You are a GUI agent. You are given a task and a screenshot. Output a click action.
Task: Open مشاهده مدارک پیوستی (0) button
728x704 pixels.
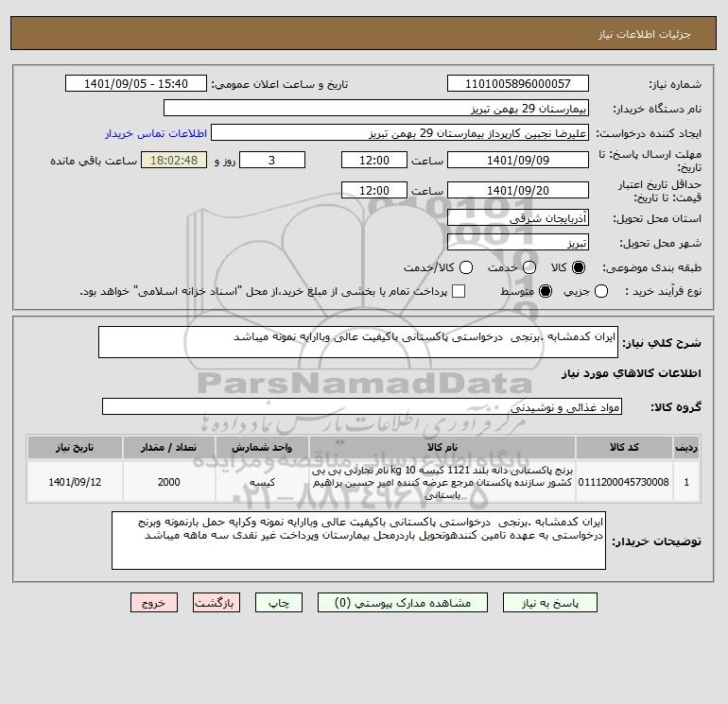pos(403,603)
